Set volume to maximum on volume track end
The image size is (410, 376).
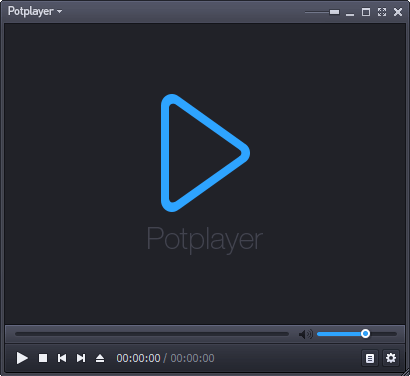point(396,334)
